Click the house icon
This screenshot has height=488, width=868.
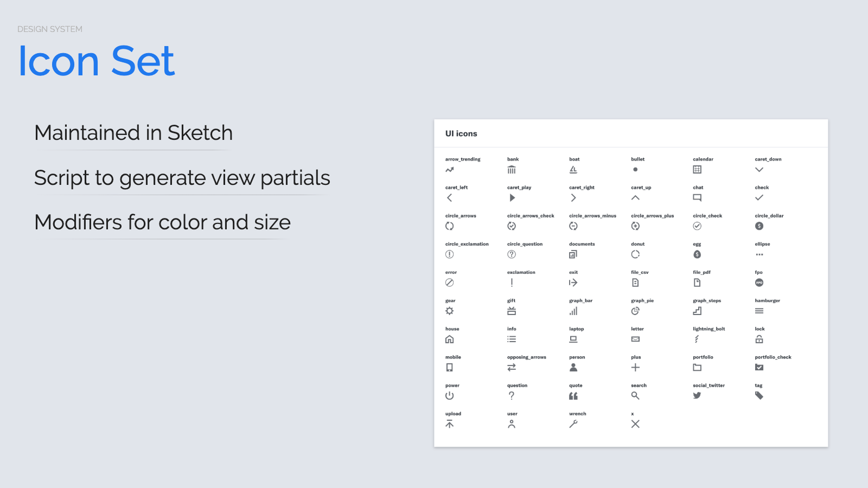[450, 339]
